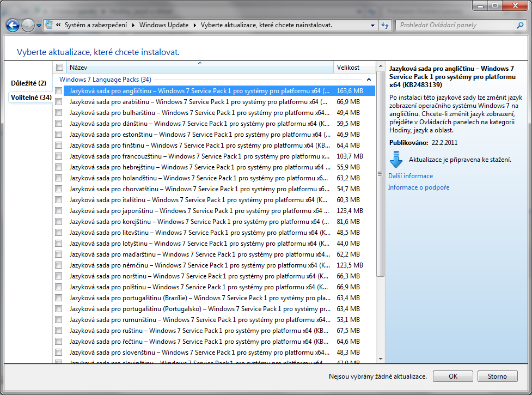This screenshot has height=395, width=532.
Task: Click the Jazyková sada pro maďarštinu row
Action: pyautogui.click(x=219, y=254)
